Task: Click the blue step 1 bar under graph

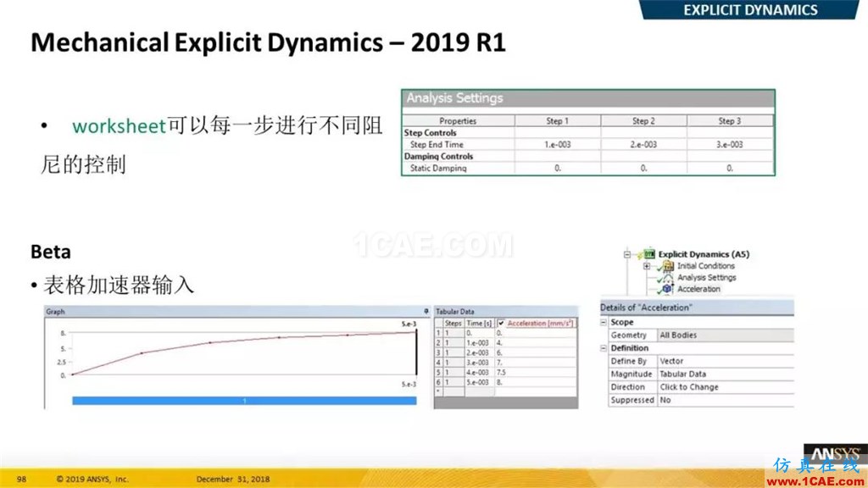Action: point(244,401)
